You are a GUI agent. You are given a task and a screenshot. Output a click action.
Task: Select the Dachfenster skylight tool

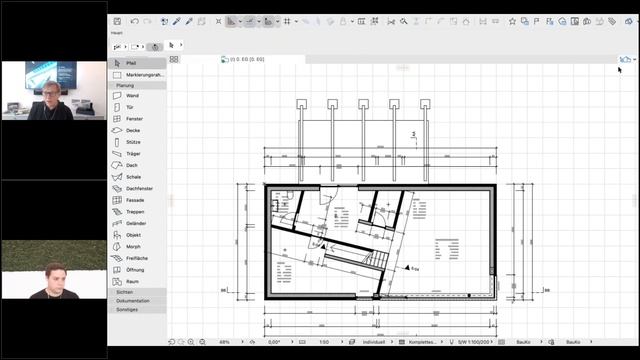[138, 189]
